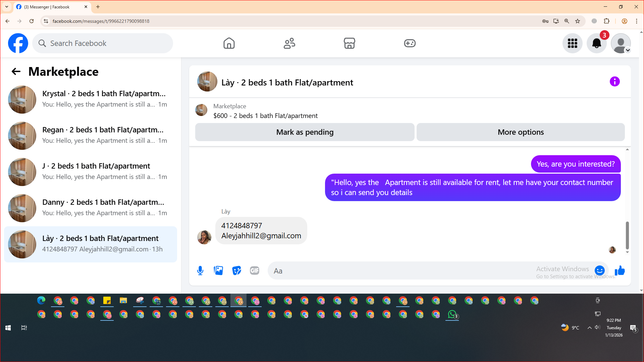Open the emoji picker in message box
The width and height of the screenshot is (644, 362).
(x=599, y=270)
